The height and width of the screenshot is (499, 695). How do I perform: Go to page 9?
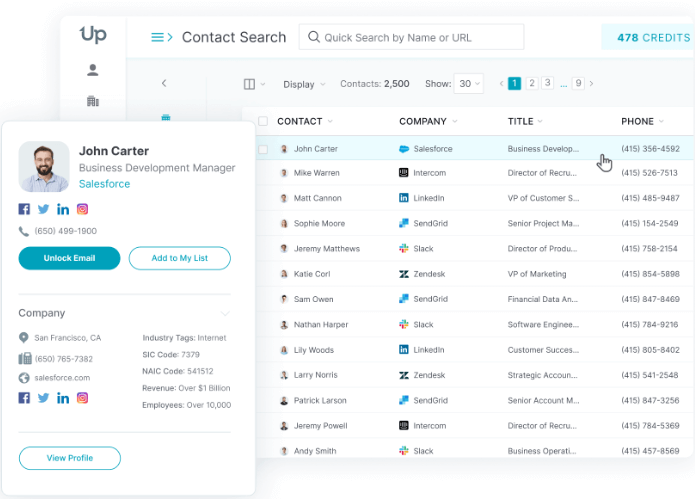tap(578, 83)
